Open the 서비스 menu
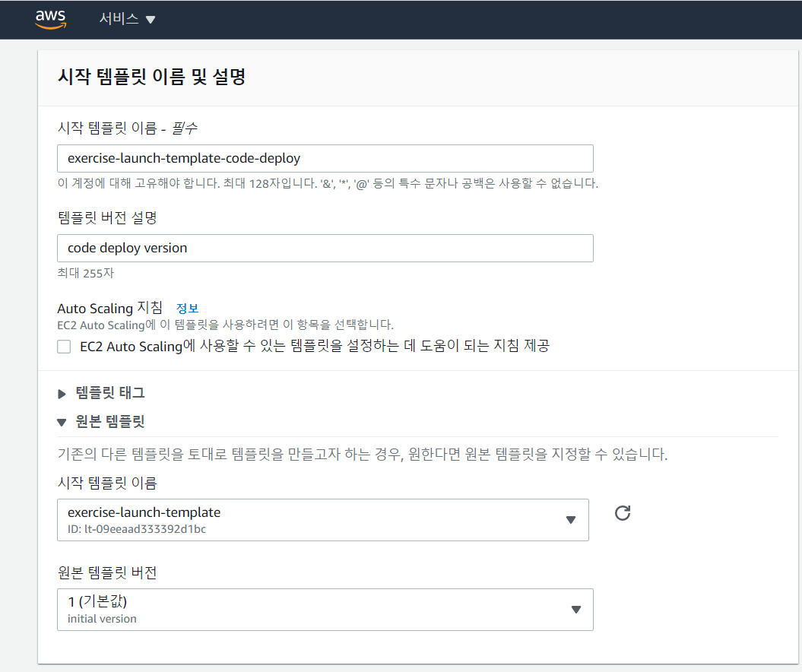802x672 pixels. [x=119, y=20]
